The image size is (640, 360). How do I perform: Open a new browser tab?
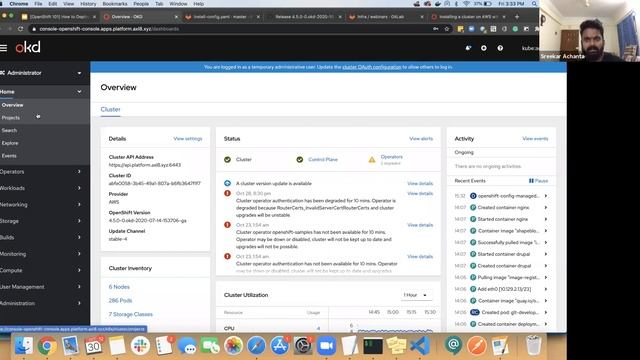[x=517, y=17]
